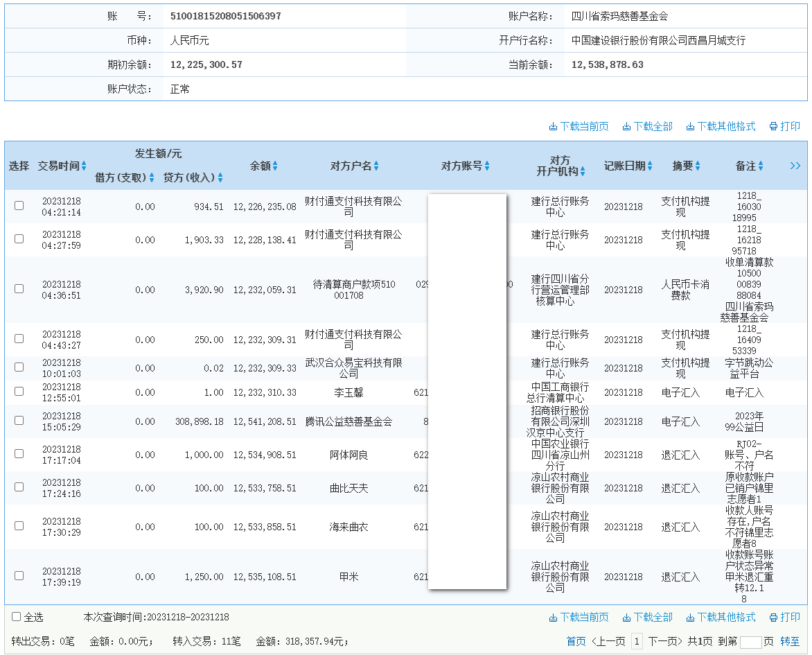Screen dimensions: 812x655
Task: Sort by 交易时间 column arrows
Action: pyautogui.click(x=84, y=166)
